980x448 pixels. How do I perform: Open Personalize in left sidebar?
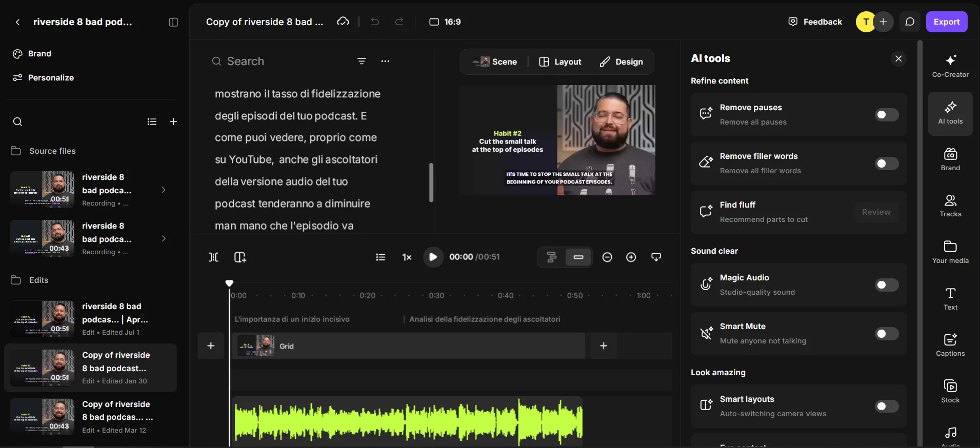[x=43, y=77]
